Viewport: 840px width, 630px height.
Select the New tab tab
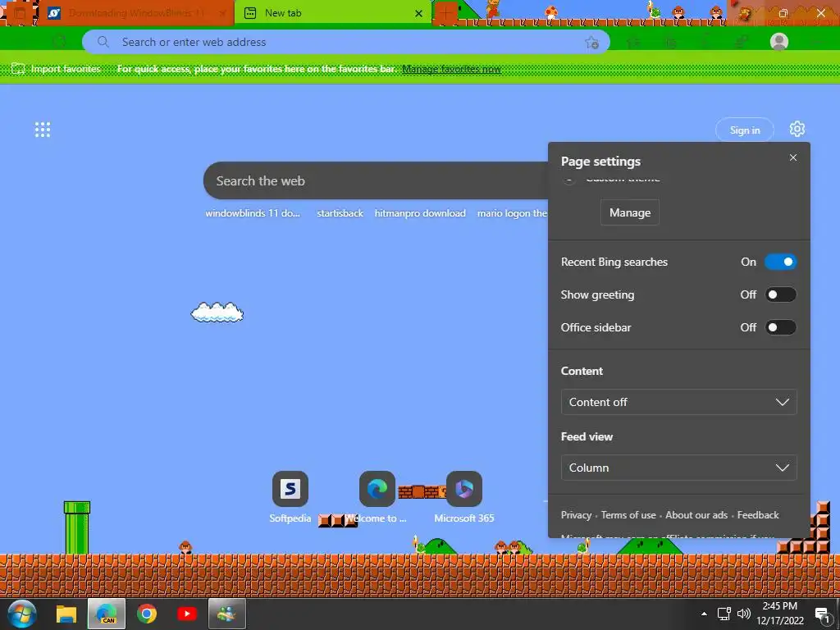332,13
